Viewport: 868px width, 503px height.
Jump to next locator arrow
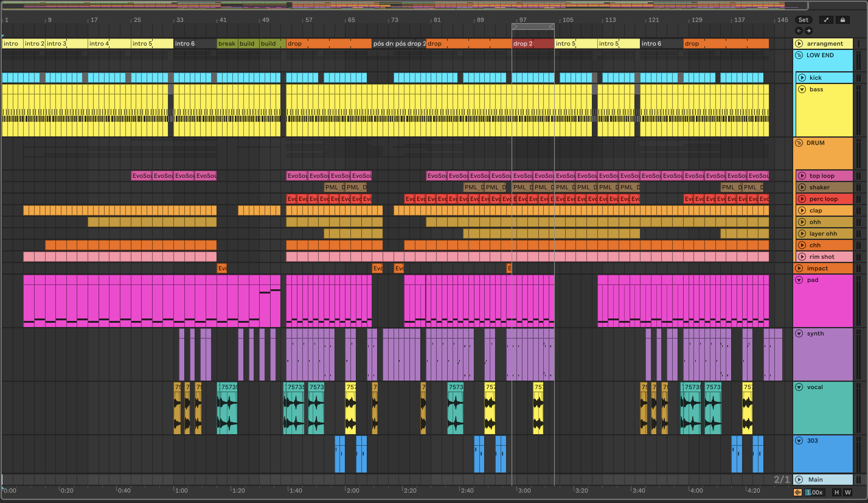[808, 31]
